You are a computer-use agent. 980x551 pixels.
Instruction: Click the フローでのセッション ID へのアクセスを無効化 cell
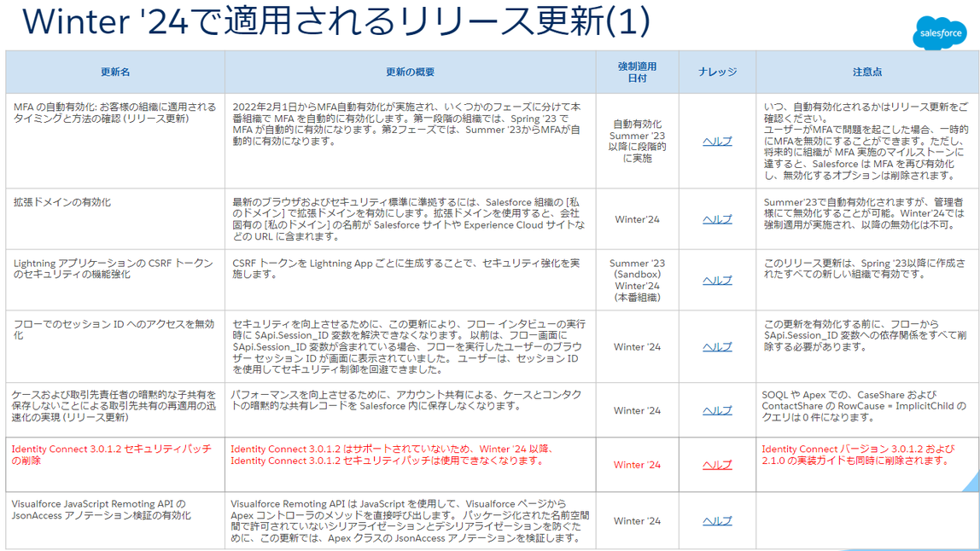click(115, 346)
